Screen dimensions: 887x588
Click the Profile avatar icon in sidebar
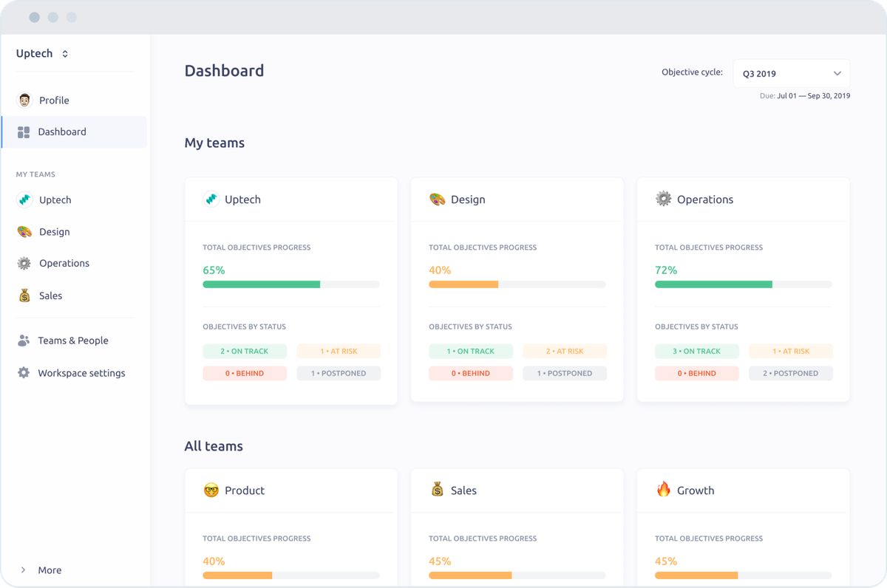coord(24,100)
